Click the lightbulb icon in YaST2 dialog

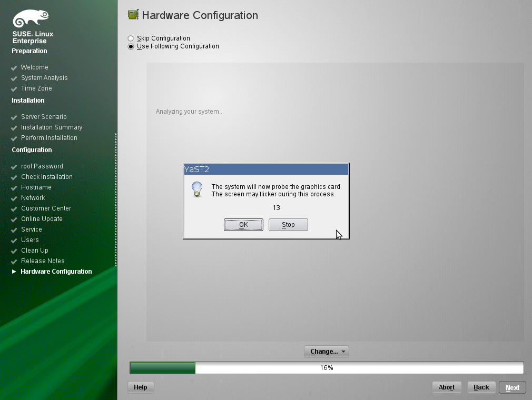point(197,189)
